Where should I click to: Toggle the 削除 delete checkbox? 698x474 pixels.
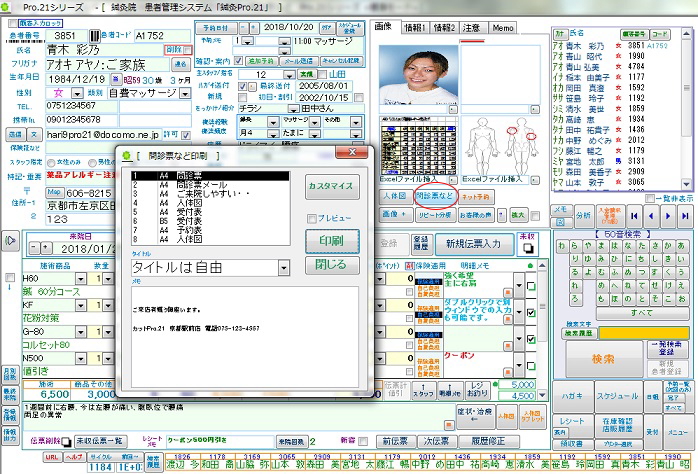pyautogui.click(x=187, y=50)
